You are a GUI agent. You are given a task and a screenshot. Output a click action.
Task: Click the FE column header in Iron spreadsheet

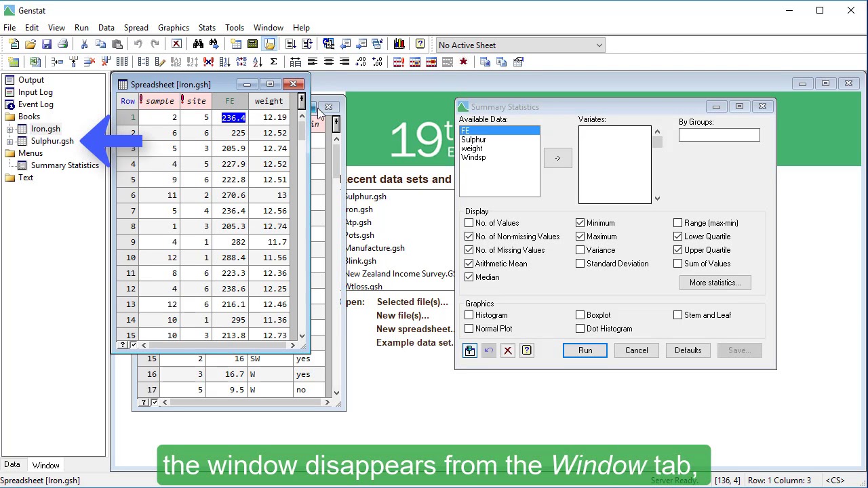coord(230,101)
